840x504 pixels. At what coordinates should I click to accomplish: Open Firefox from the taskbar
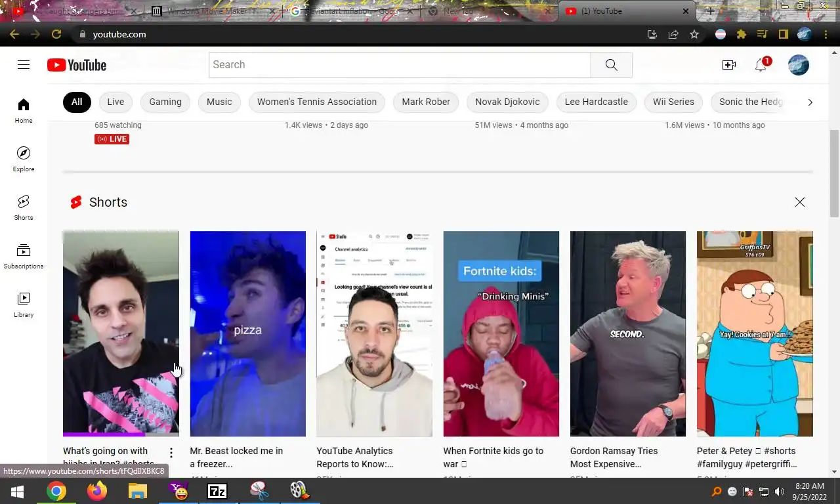pyautogui.click(x=96, y=491)
